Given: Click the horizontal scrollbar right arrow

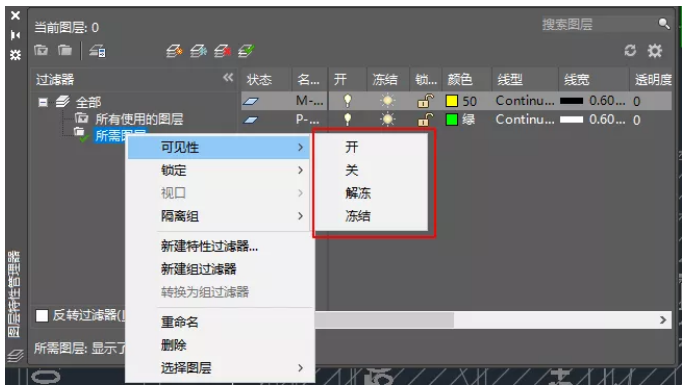Looking at the screenshot, I should [663, 320].
